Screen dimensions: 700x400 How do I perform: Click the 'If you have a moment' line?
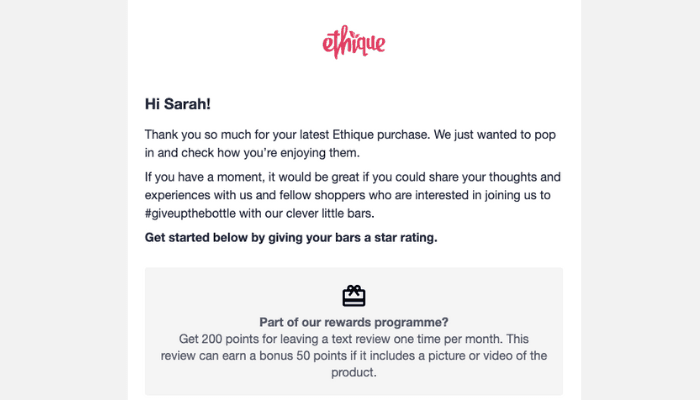(x=353, y=177)
